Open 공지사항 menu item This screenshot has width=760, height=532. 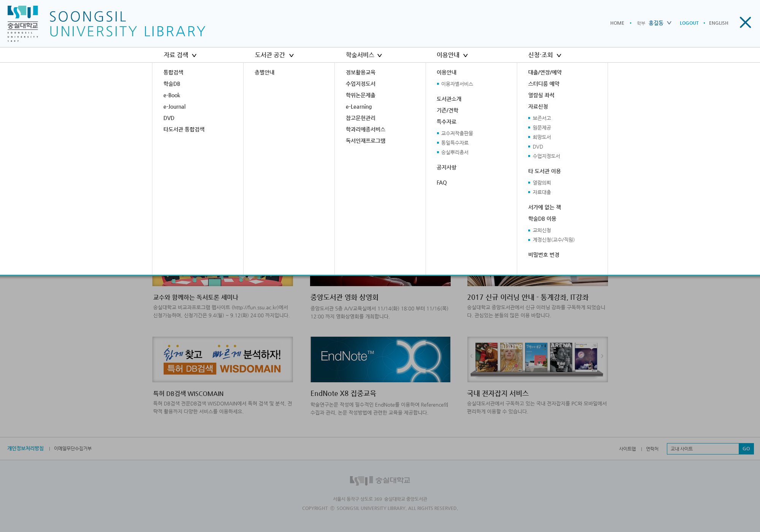446,167
